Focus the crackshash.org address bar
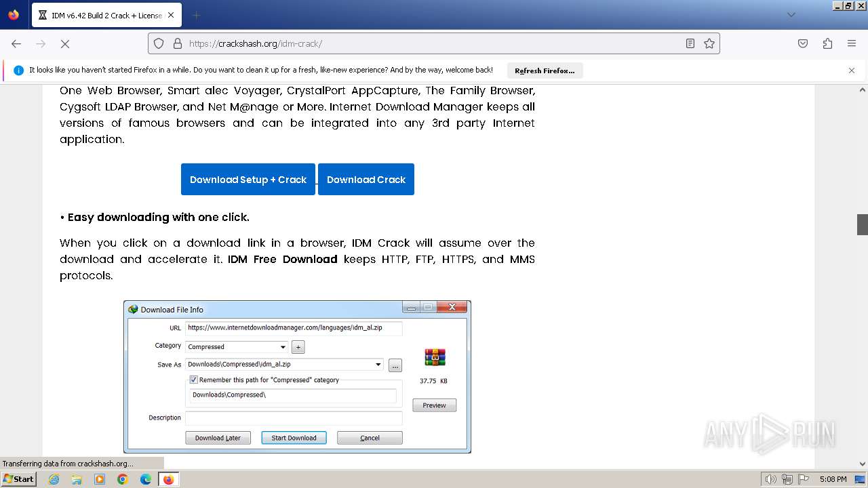868x488 pixels. pyautogui.click(x=434, y=43)
